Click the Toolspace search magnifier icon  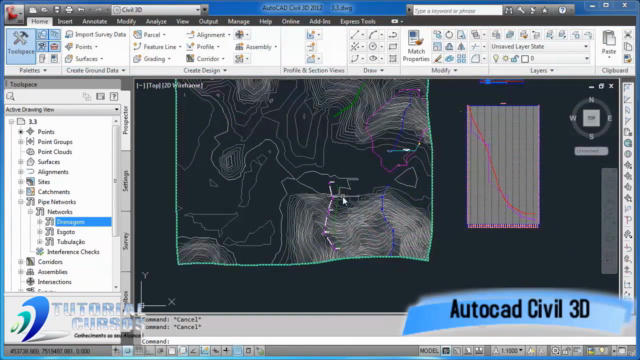click(x=11, y=96)
